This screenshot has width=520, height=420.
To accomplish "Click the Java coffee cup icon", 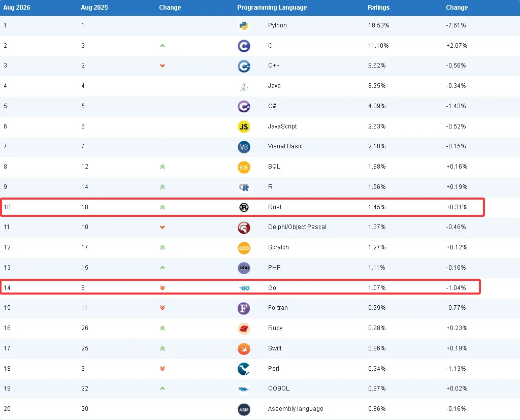I will 244,86.
